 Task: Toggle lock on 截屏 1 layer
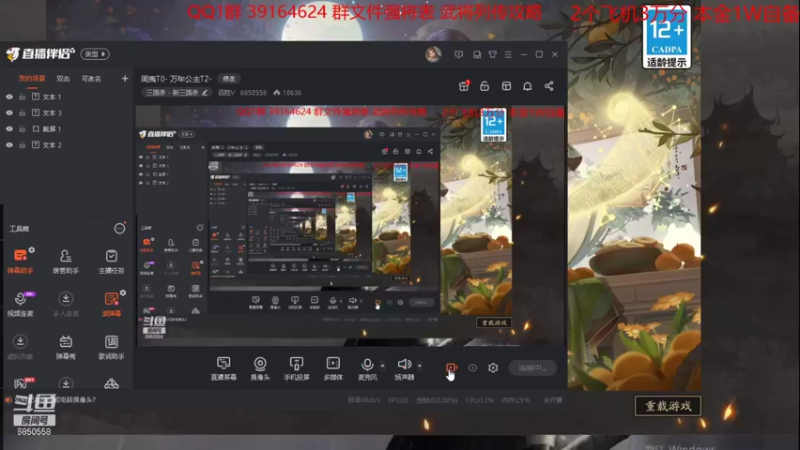point(22,129)
